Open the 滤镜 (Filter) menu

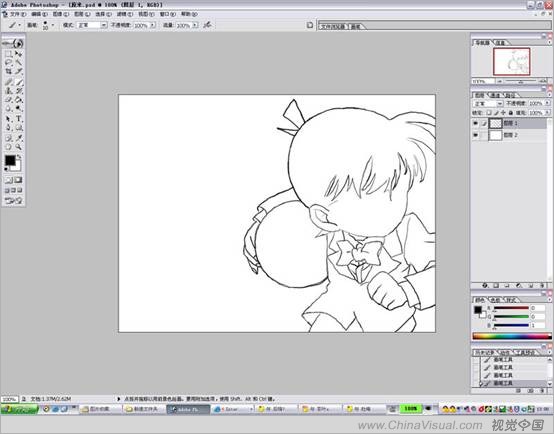coord(125,14)
